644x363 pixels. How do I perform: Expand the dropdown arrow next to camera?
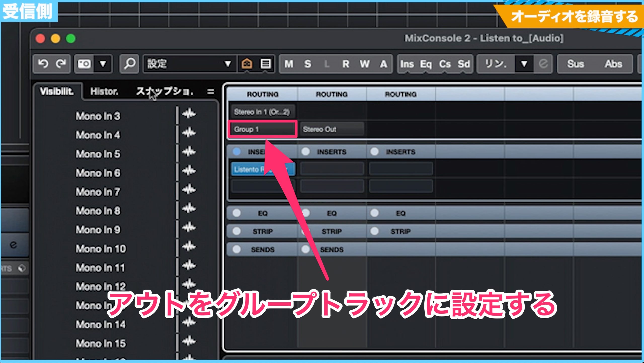pos(103,64)
